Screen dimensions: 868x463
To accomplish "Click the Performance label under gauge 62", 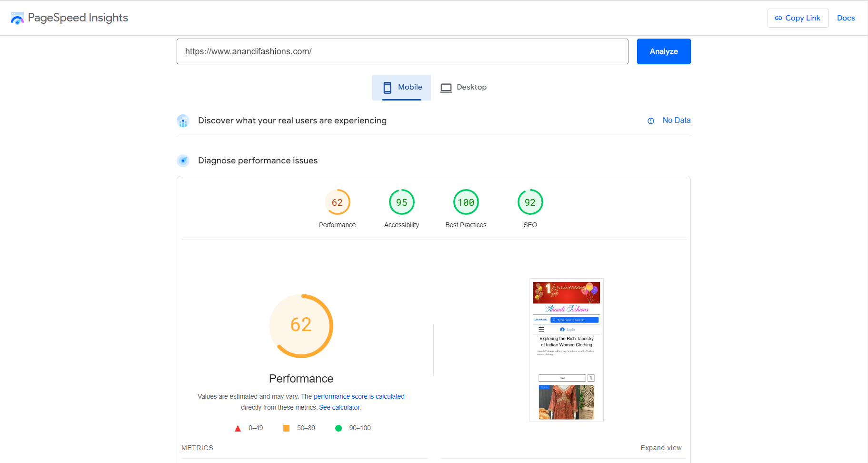I will click(x=337, y=225).
